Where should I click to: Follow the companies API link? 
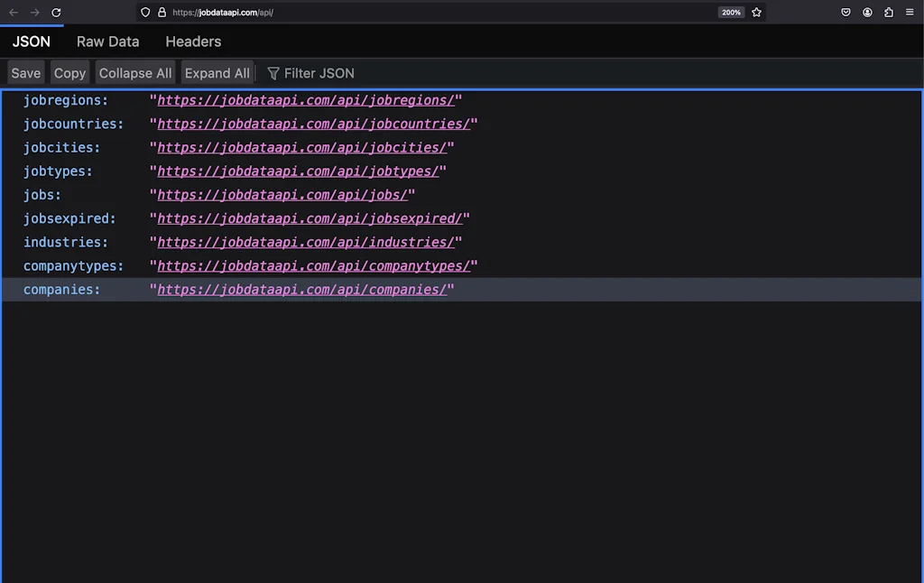point(301,290)
